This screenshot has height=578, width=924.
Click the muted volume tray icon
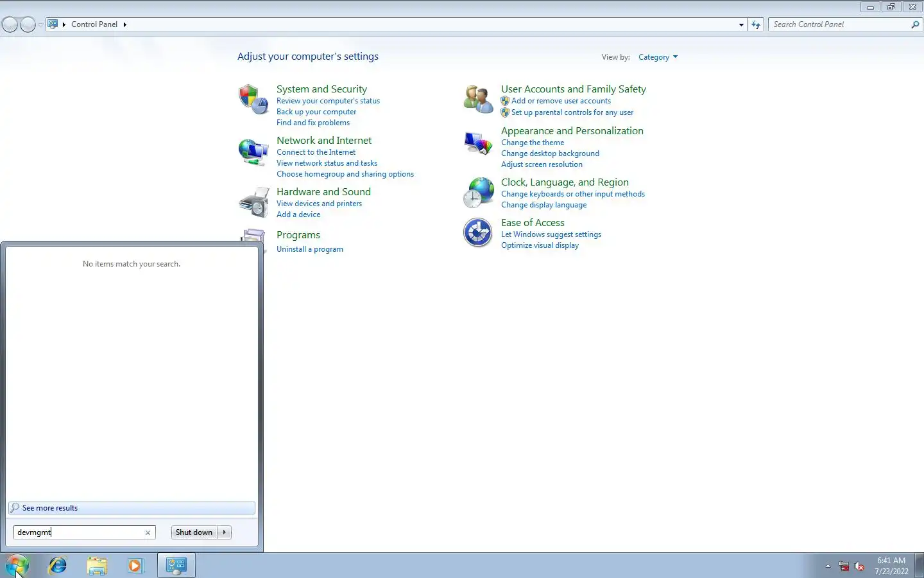click(859, 566)
